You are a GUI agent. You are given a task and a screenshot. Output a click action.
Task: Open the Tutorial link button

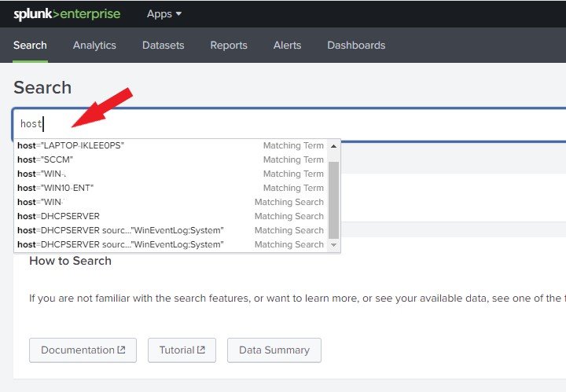(x=182, y=350)
